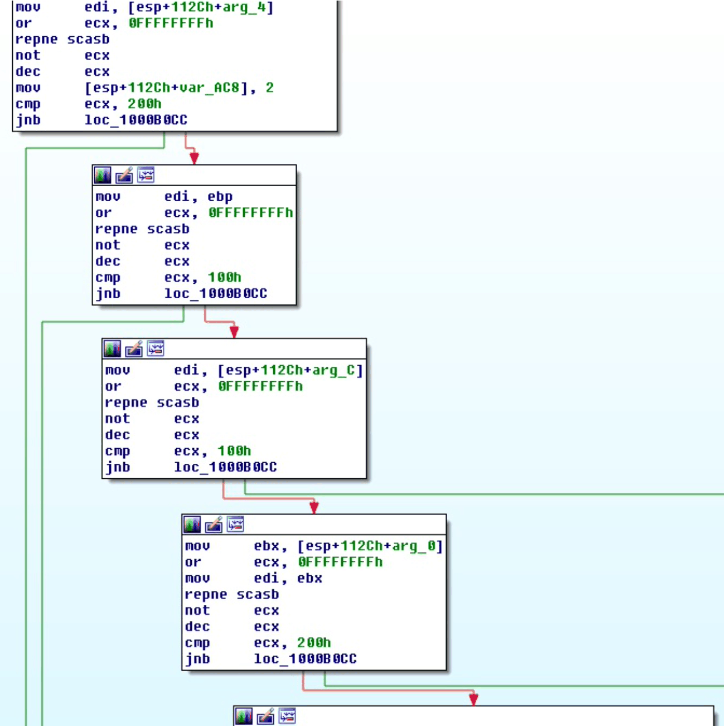
Task: Click the group nodes icon in the arg_0 block
Action: [235, 525]
